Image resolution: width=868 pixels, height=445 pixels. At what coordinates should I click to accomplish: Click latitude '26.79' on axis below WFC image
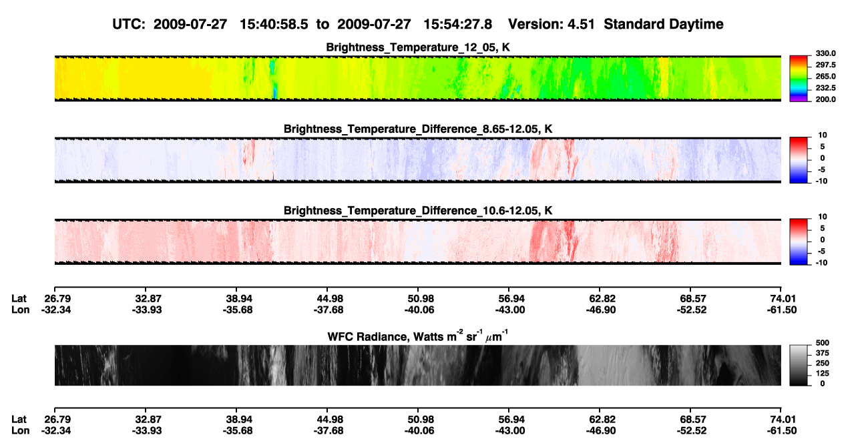pos(56,420)
